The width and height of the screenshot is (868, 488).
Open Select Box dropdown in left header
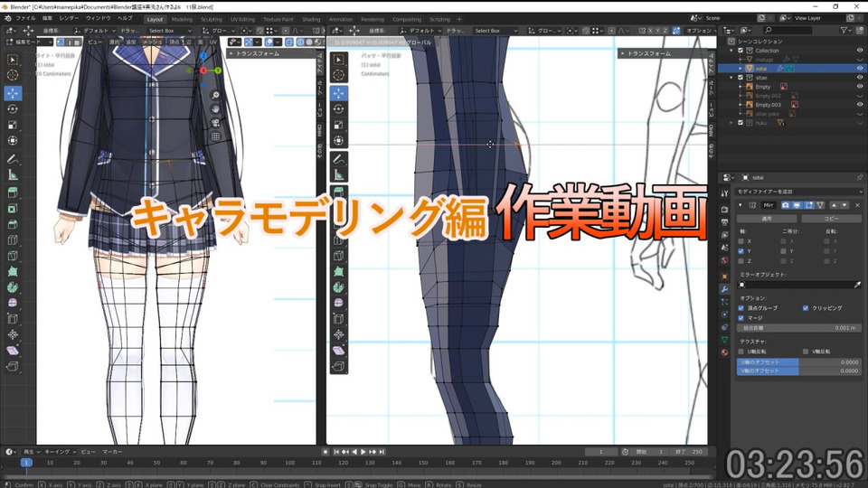pos(168,31)
